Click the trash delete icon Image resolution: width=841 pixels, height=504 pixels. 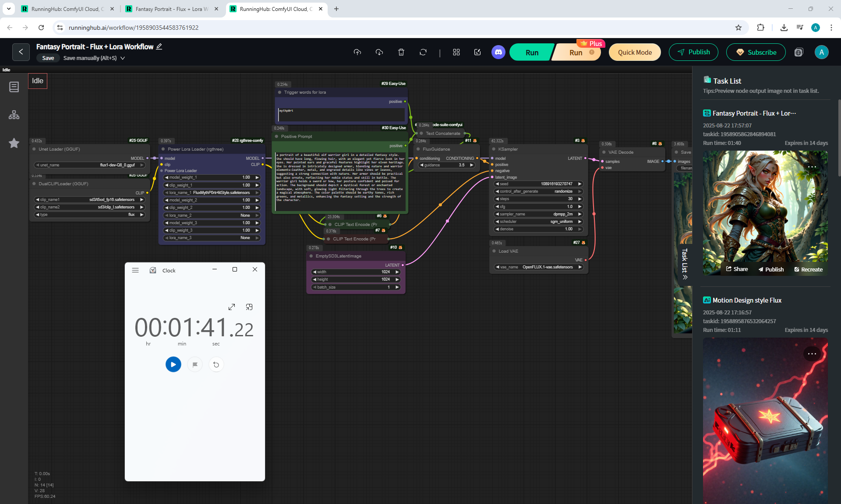(401, 52)
